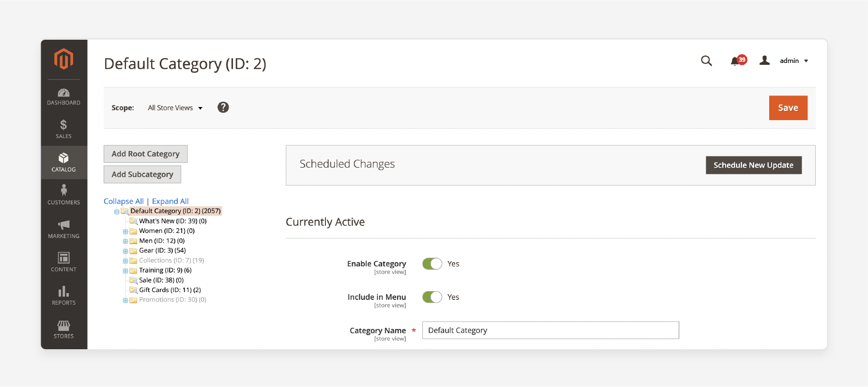
Task: Open the Stores sidebar menu
Action: pos(63,329)
